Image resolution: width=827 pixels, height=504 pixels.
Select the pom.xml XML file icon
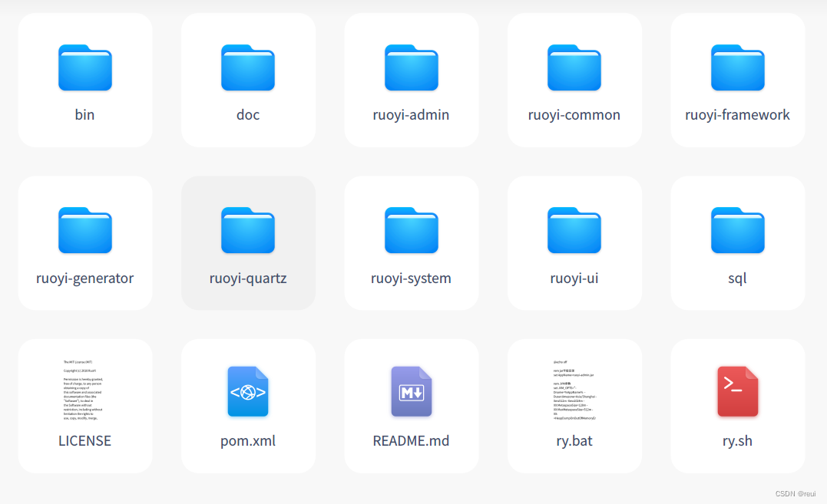pyautogui.click(x=248, y=391)
